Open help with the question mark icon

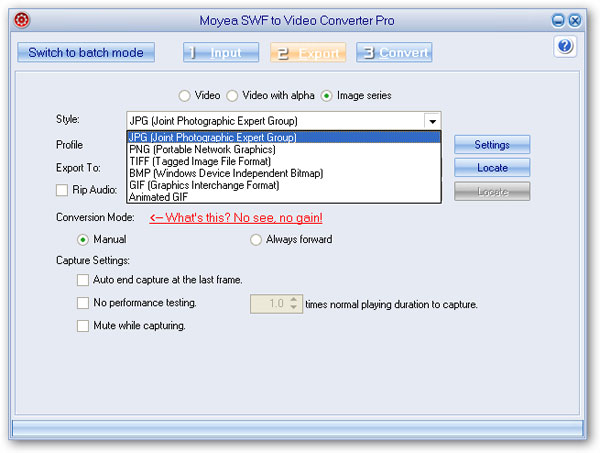565,46
